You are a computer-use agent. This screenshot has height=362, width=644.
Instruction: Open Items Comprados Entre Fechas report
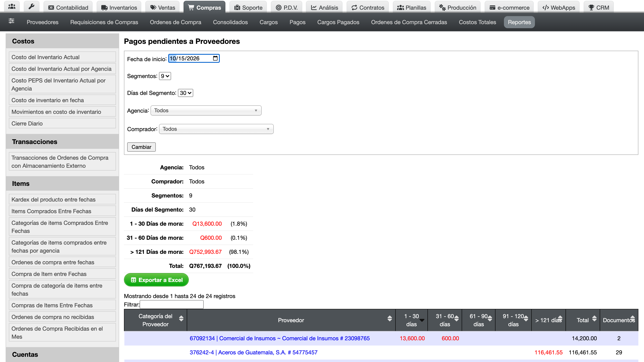click(62, 211)
